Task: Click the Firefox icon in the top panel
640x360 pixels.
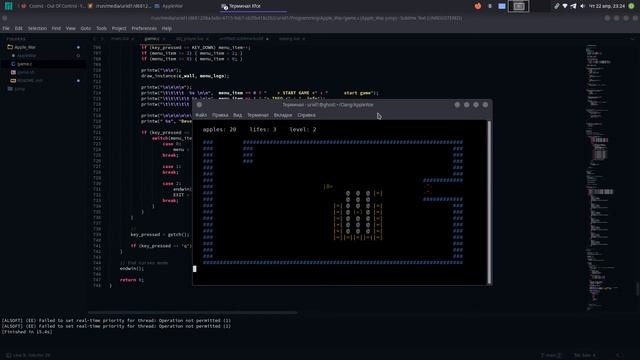Action: pos(478,6)
